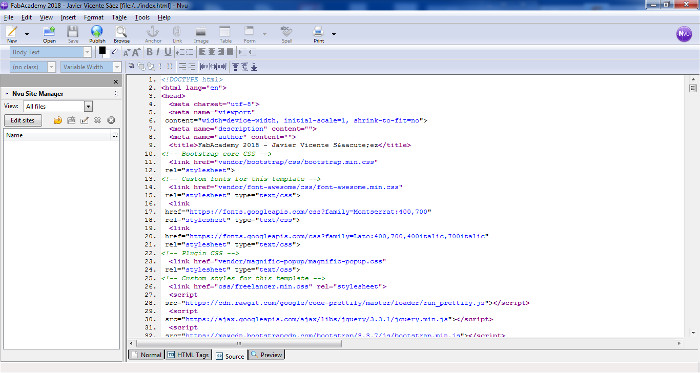This screenshot has width=700, height=373.
Task: Click the Edit sites button
Action: [23, 120]
